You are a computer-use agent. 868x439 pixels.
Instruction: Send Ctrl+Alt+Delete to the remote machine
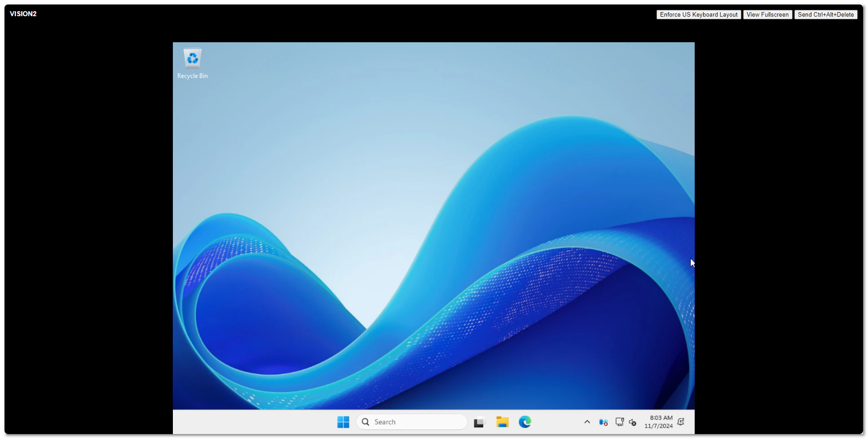pyautogui.click(x=825, y=15)
